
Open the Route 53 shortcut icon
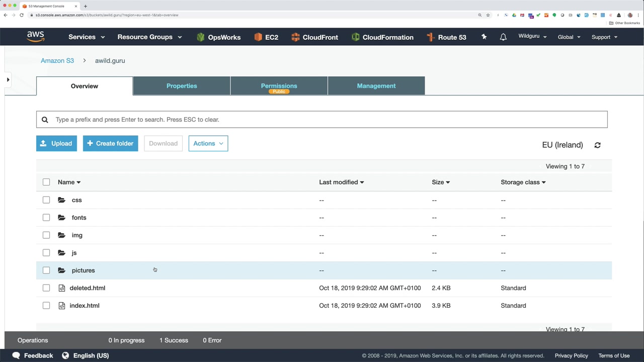(430, 37)
